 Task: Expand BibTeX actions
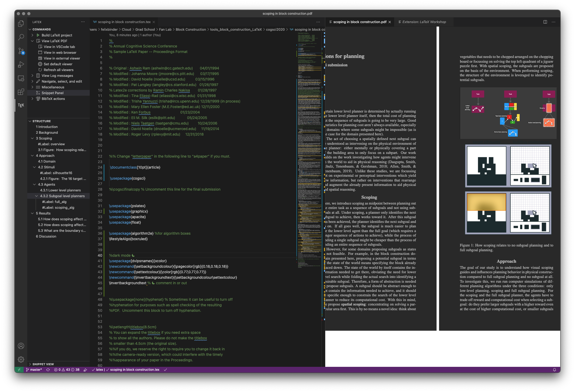tap(32, 99)
